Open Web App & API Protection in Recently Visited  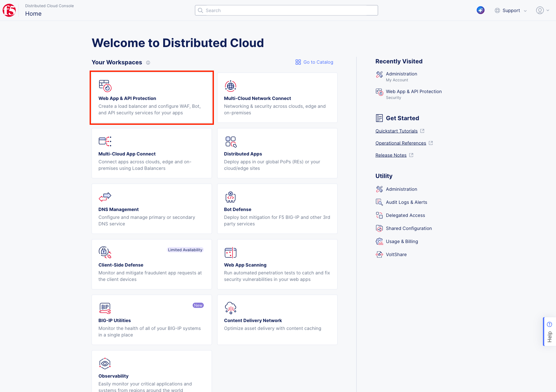(x=414, y=91)
